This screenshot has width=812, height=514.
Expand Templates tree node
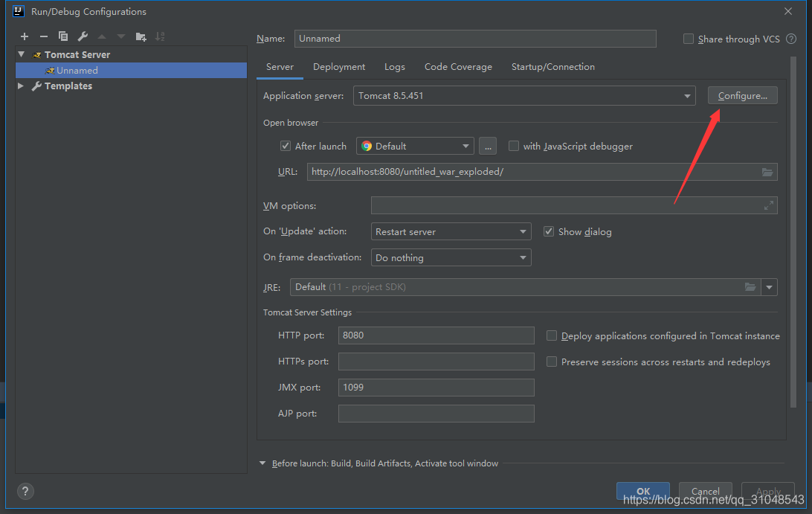21,86
